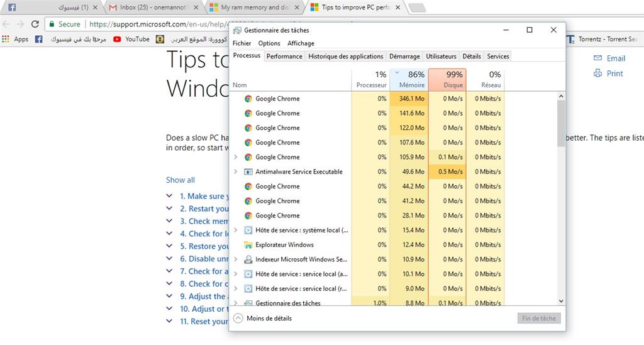Click the Task Manager title bar icon
644x345 pixels.
[x=237, y=30]
